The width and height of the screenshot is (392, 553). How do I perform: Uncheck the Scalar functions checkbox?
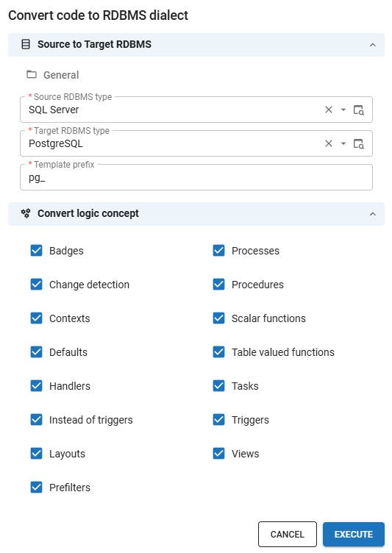(218, 318)
